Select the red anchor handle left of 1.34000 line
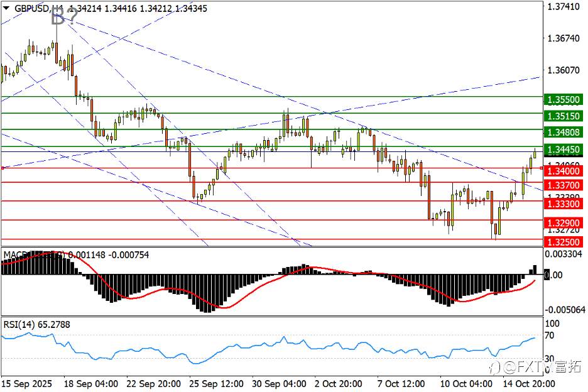 (x=3, y=168)
